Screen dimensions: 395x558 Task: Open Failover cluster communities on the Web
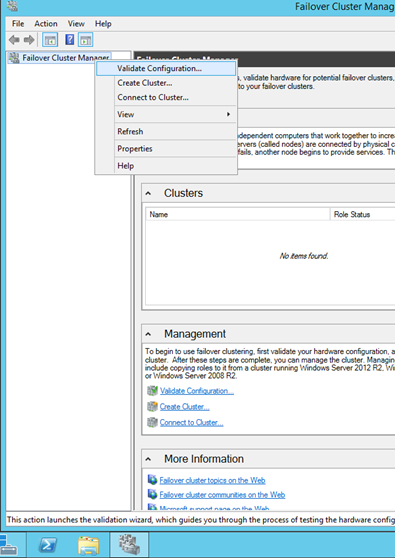(x=222, y=495)
